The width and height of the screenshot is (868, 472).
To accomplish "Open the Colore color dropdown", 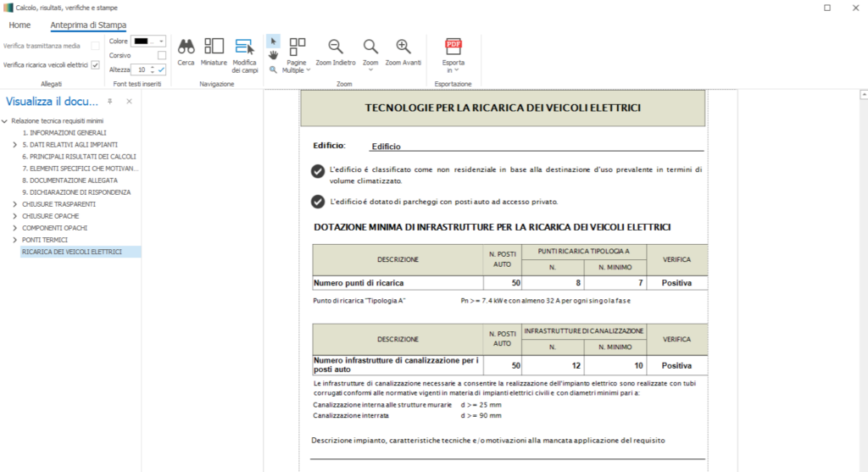I will [147, 41].
